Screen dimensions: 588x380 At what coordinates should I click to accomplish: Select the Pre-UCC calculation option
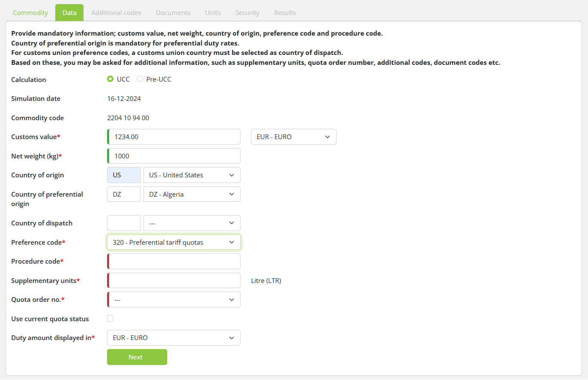tap(140, 79)
